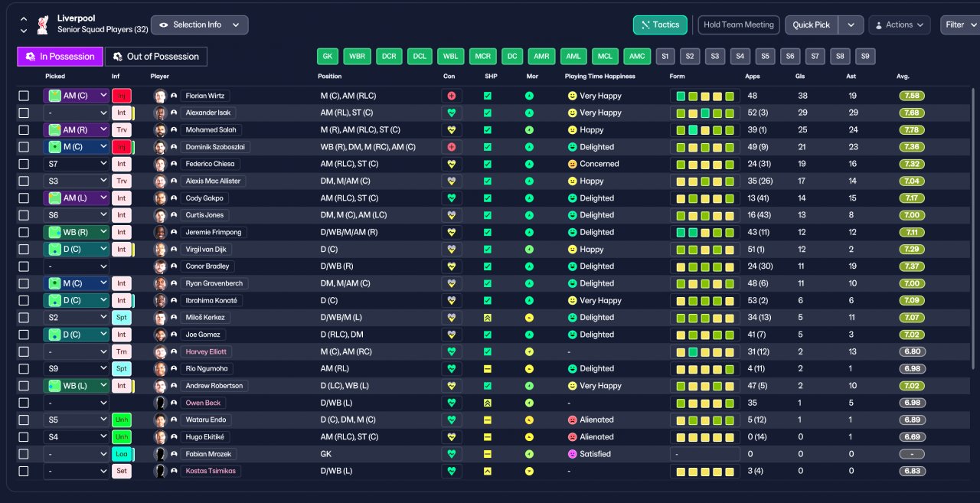Tick the checkbox for Alexis Mac Allister
This screenshot has width=980, height=503.
tap(24, 181)
